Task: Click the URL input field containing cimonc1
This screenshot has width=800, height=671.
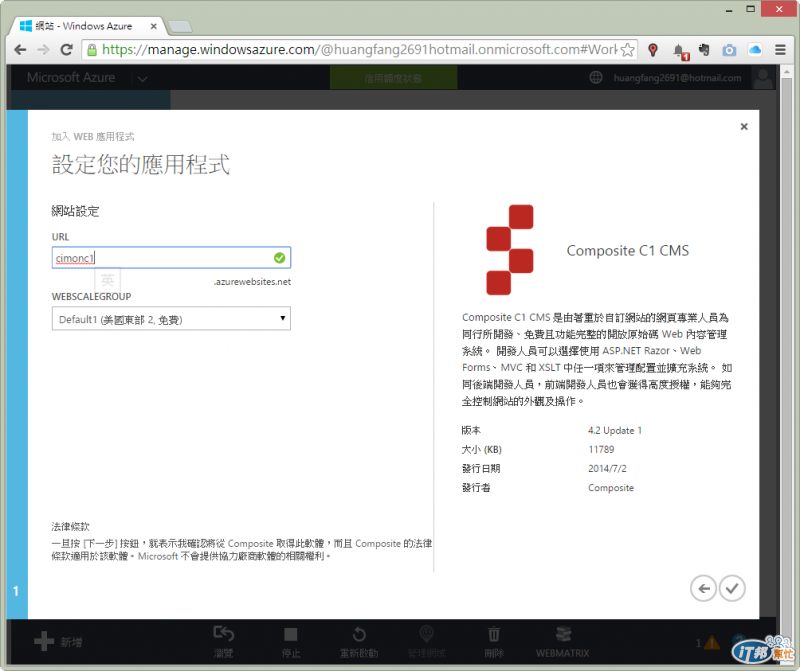Action: click(x=171, y=258)
